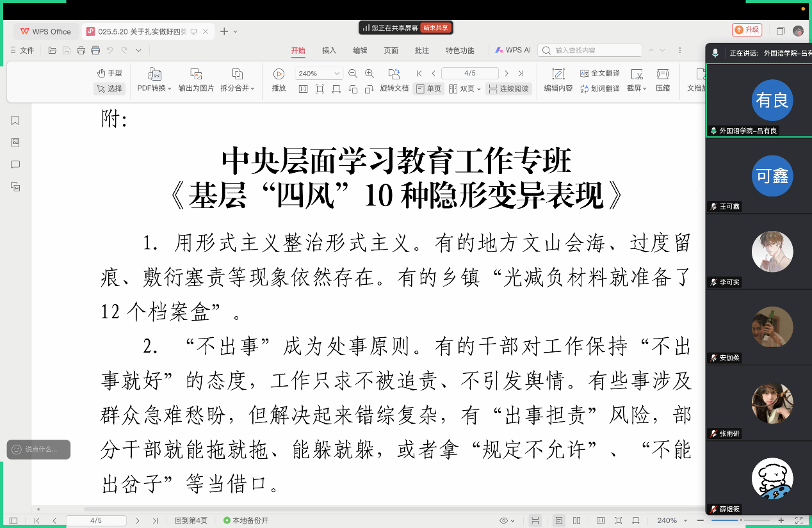This screenshot has height=528, width=812.
Task: Go to previous page in ribbon
Action: [x=434, y=74]
